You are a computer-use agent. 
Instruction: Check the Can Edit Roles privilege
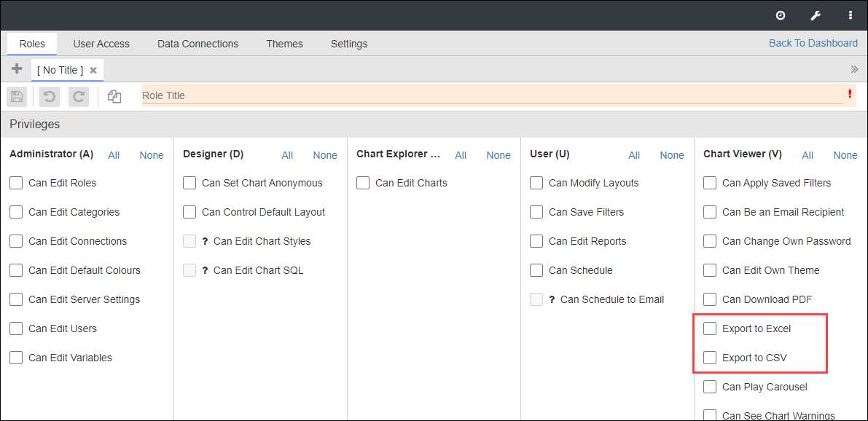pyautogui.click(x=16, y=183)
